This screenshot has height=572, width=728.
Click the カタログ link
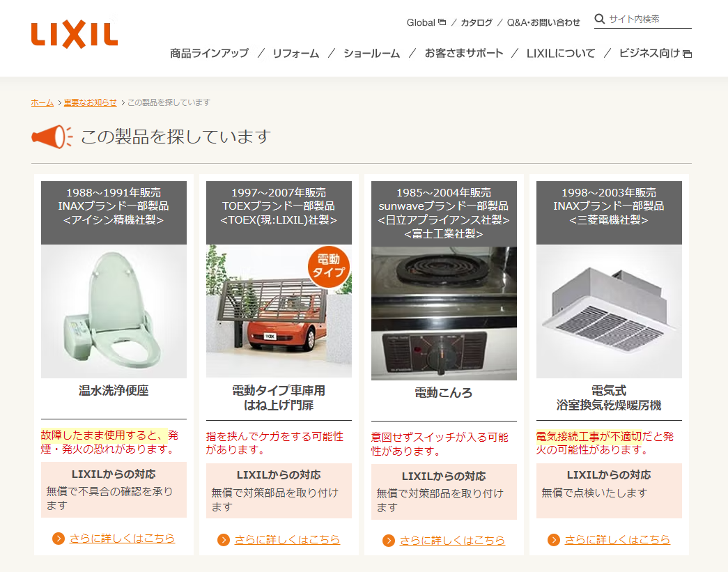[x=477, y=22]
